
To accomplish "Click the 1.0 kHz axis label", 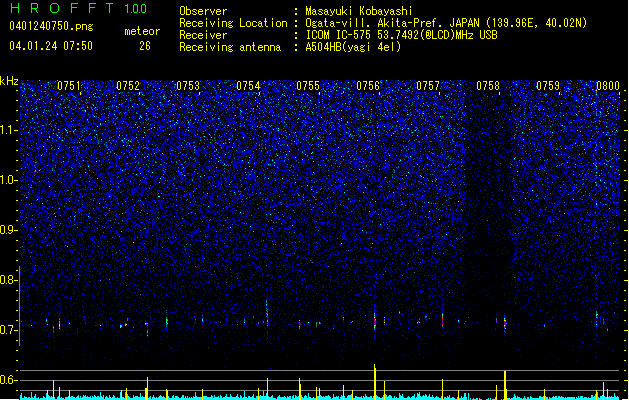I will tap(9, 180).
